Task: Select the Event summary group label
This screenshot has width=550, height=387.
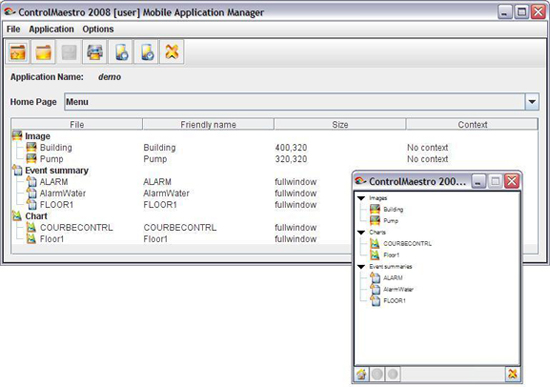Action: [57, 170]
